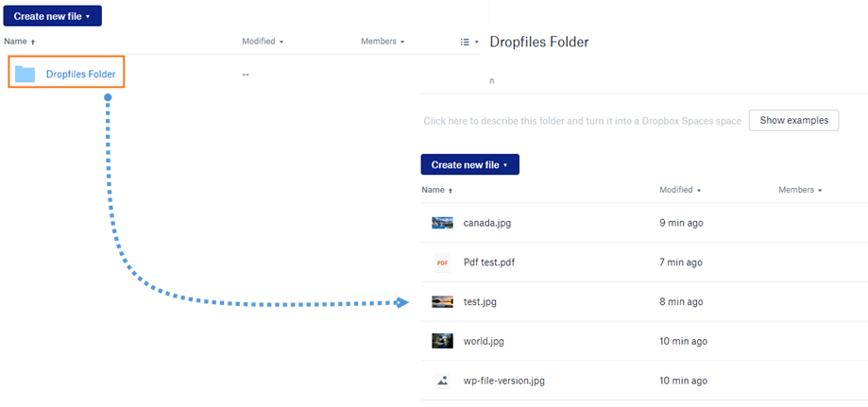Click the canada.jpg image thumbnail
Viewport: 868px width, 407px height.
[442, 223]
